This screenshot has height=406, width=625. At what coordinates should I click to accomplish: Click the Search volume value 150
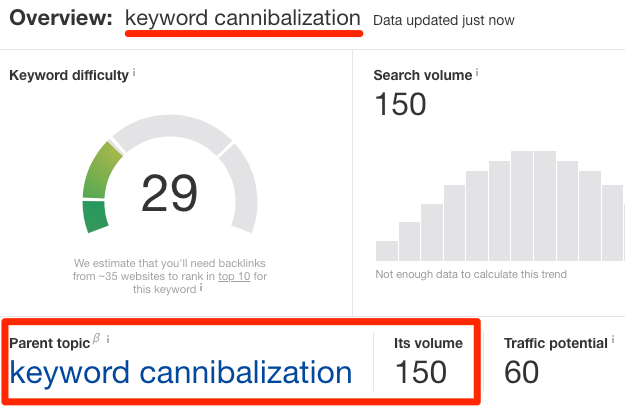400,104
